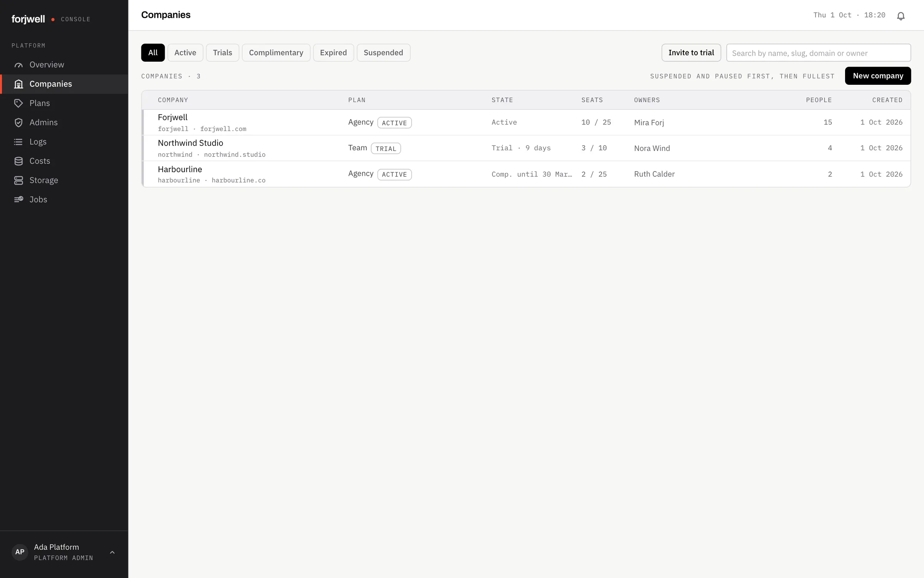The width and height of the screenshot is (924, 578).
Task: Open the Harbourline company row
Action: coord(526,174)
